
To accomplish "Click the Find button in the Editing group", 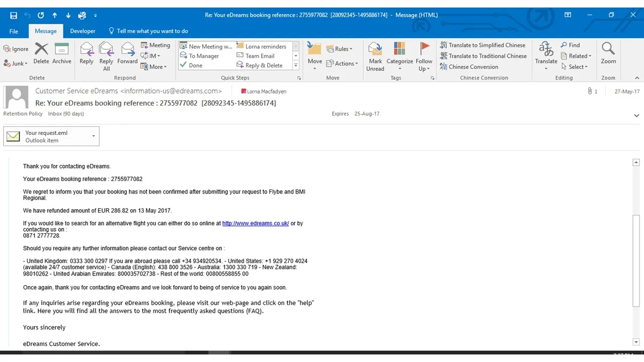I will coord(571,45).
